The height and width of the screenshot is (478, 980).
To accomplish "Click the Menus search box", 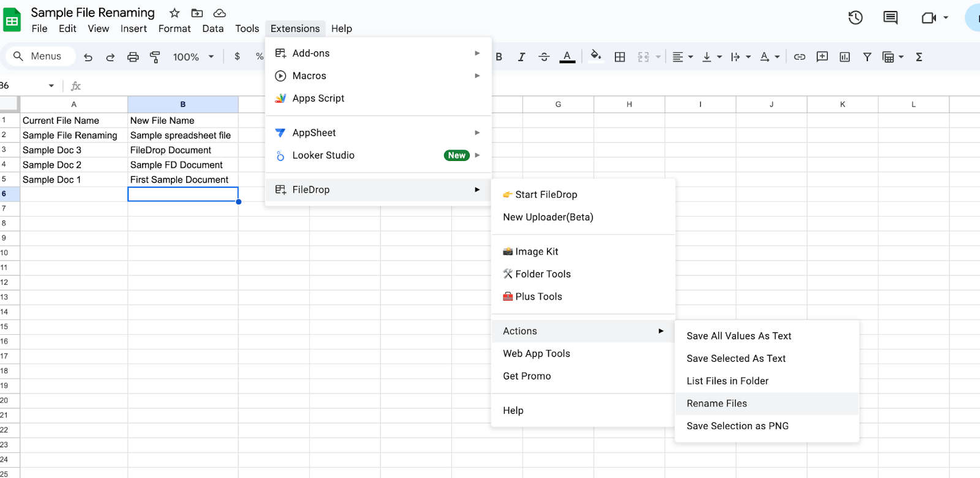I will click(40, 56).
